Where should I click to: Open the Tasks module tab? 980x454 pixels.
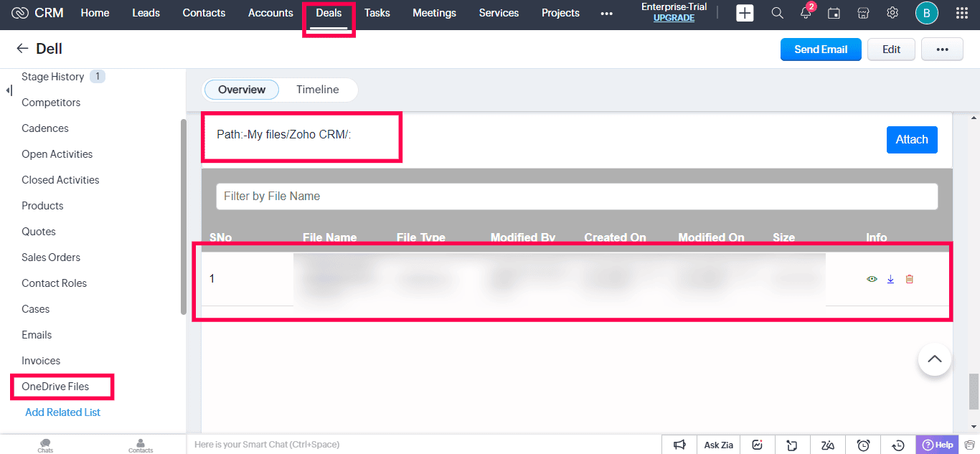pyautogui.click(x=377, y=13)
